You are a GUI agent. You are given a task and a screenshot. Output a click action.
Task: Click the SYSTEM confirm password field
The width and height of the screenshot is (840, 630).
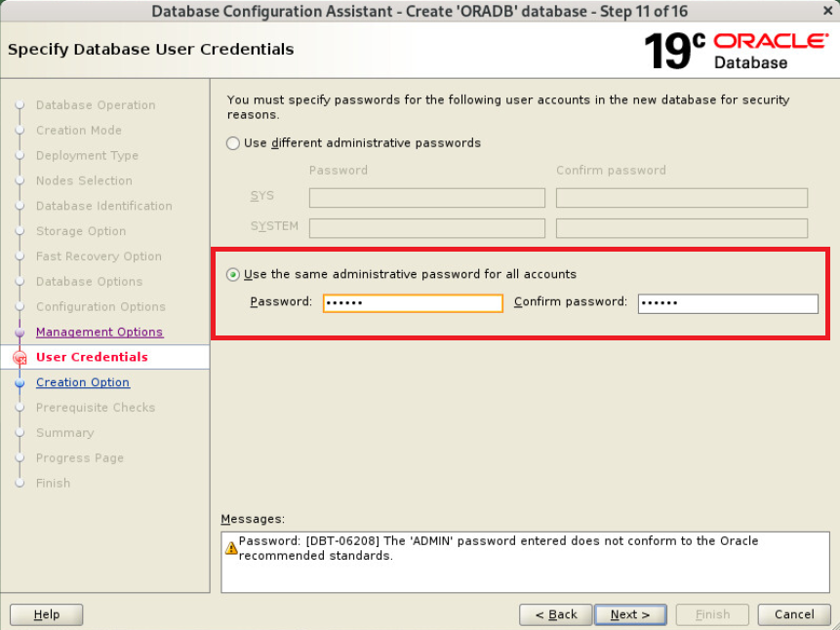tap(682, 228)
